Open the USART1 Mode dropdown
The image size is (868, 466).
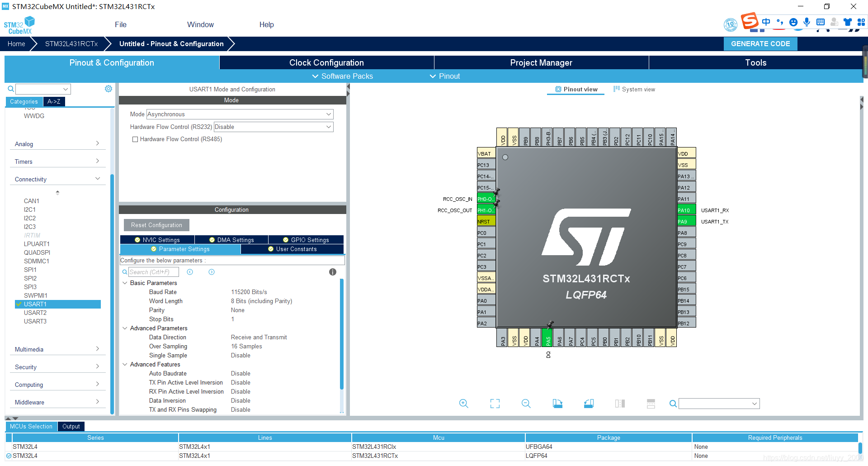pyautogui.click(x=240, y=114)
